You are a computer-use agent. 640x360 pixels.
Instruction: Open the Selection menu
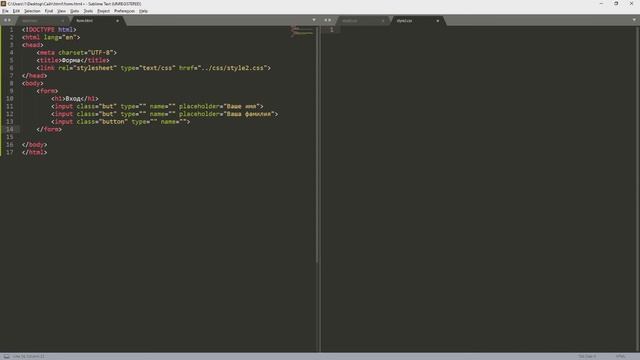pos(32,11)
